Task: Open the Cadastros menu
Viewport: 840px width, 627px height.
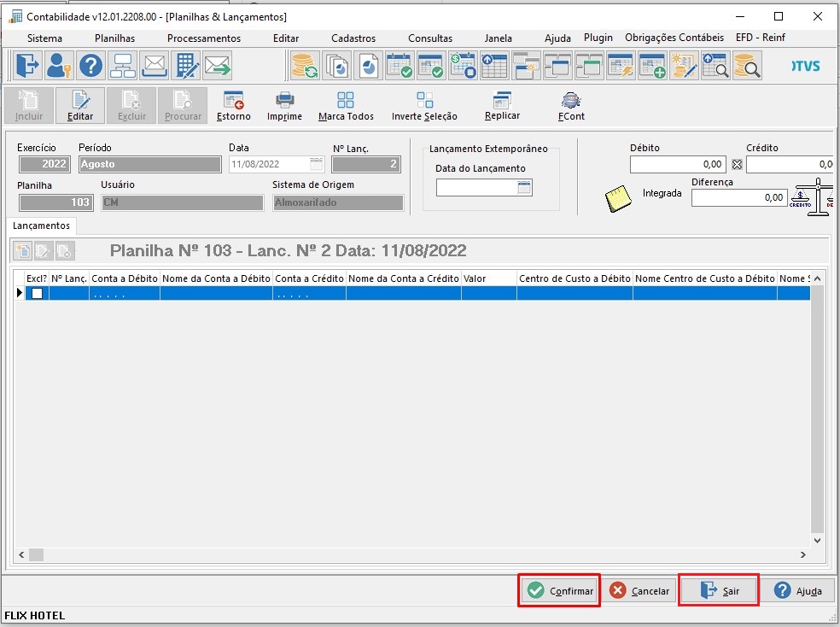Action: 353,38
